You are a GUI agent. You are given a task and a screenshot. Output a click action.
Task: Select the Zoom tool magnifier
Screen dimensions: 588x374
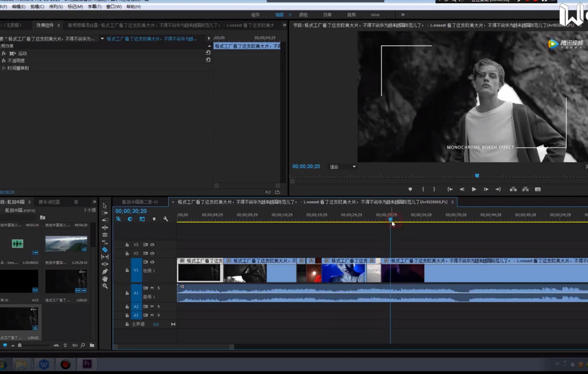click(x=105, y=286)
